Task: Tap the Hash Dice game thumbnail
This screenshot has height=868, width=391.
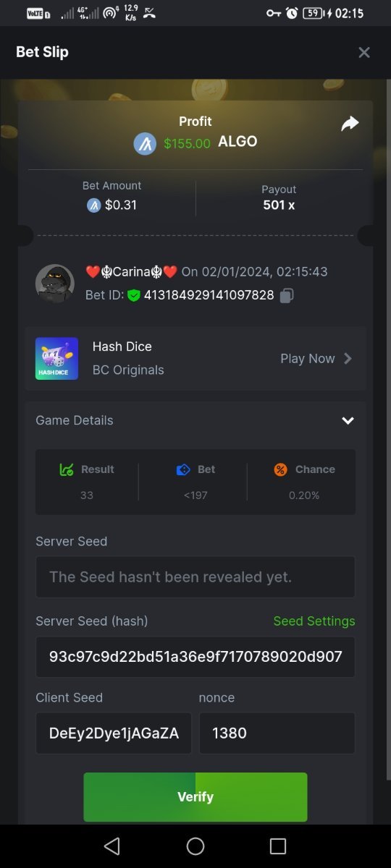Action: [x=56, y=359]
